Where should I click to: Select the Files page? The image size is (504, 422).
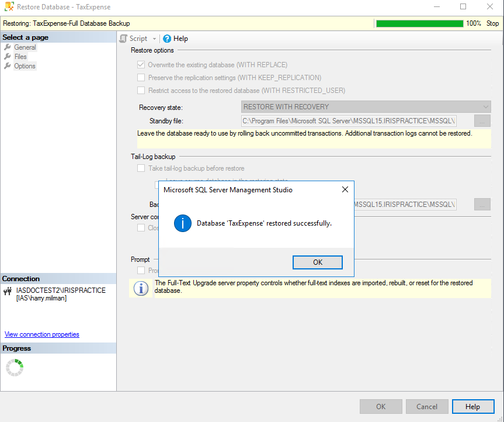pos(20,57)
